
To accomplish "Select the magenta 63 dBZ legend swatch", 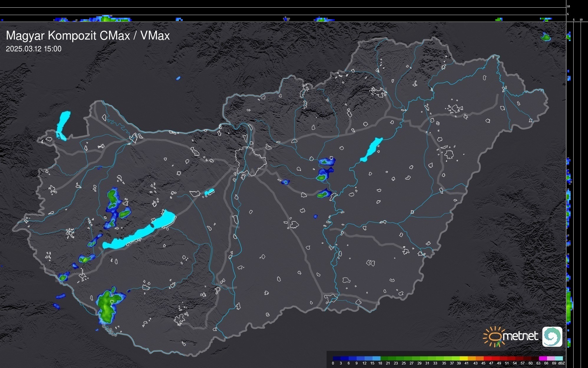I will [543, 358].
